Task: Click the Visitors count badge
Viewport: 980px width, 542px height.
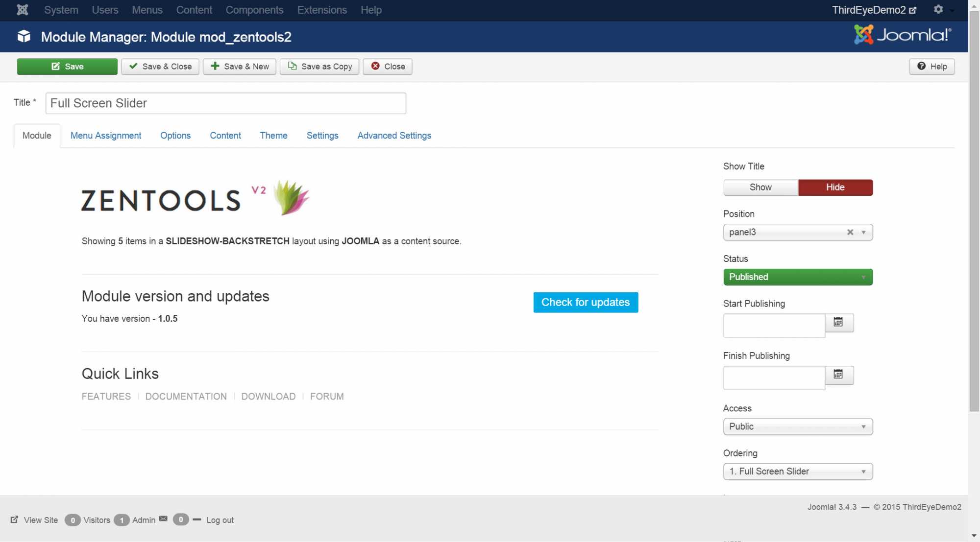Action: pos(73,520)
